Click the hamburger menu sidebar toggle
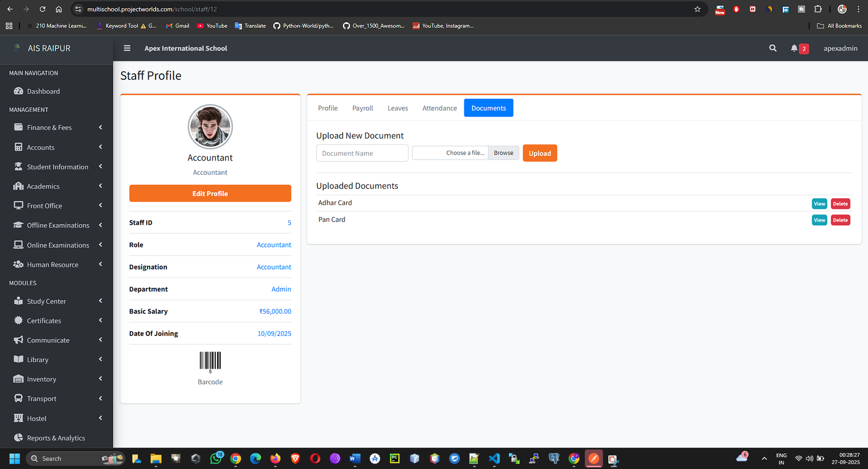The height and width of the screenshot is (469, 868). [127, 48]
